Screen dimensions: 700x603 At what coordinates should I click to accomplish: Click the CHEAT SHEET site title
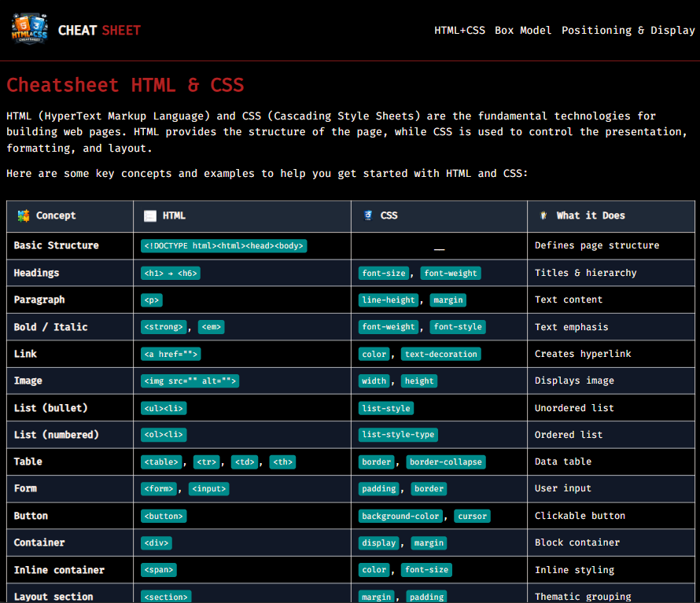tap(99, 31)
